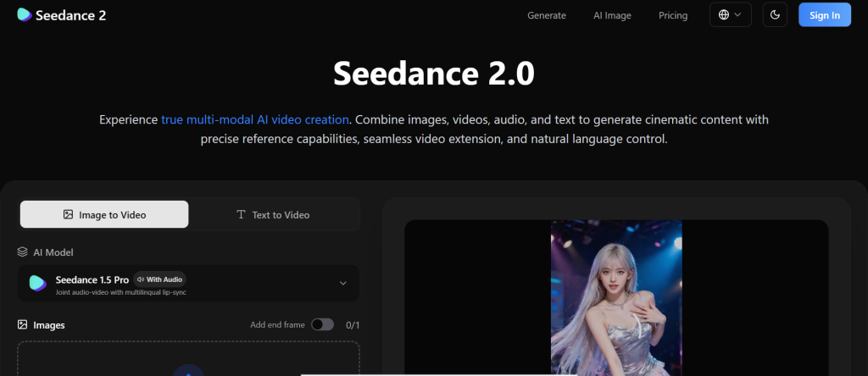Click the Seedance 2.0 heading

coord(434,73)
